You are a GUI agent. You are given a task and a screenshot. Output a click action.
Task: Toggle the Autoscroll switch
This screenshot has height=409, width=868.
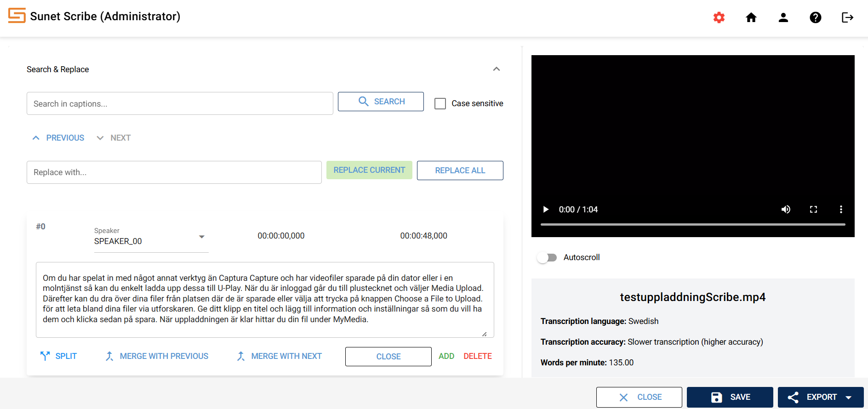[547, 257]
